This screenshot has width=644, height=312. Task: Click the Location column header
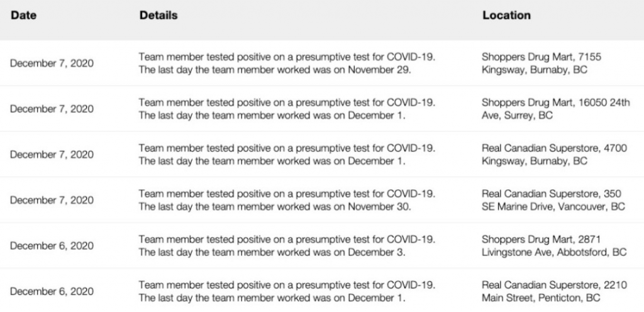pos(506,15)
